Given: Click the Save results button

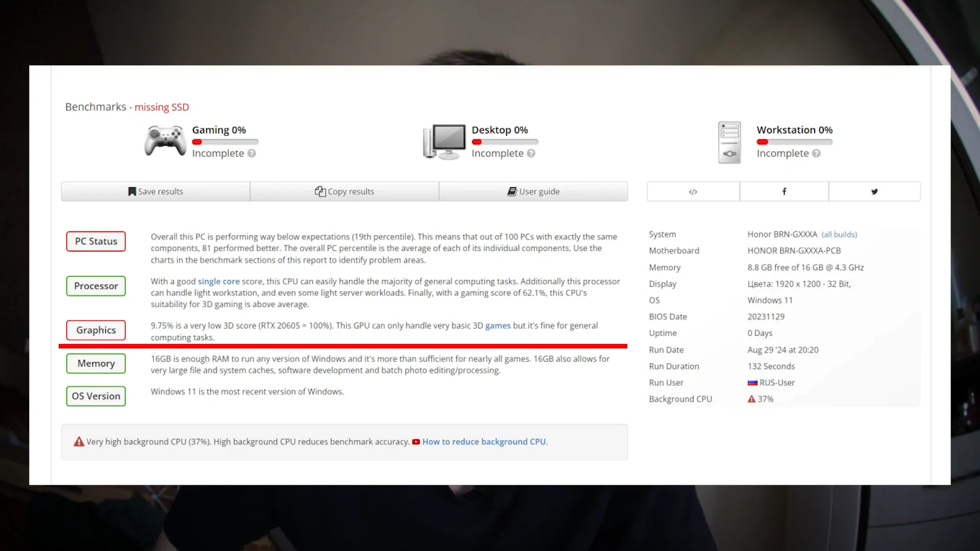Looking at the screenshot, I should click(156, 192).
